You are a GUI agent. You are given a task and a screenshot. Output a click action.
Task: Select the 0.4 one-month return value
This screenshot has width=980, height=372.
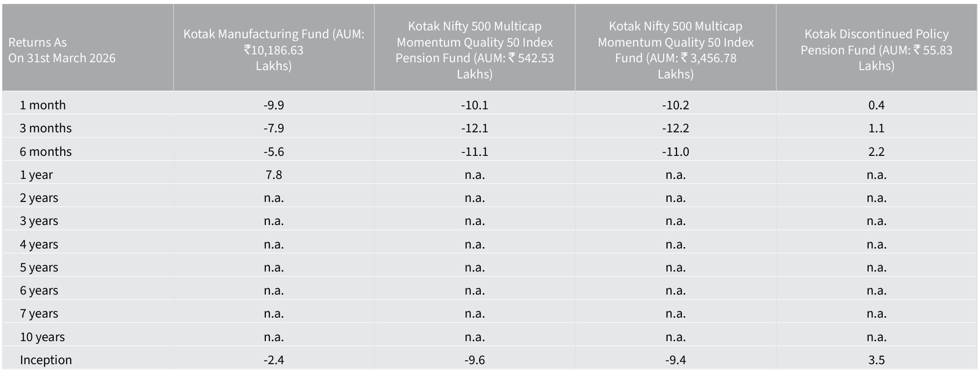tap(876, 105)
